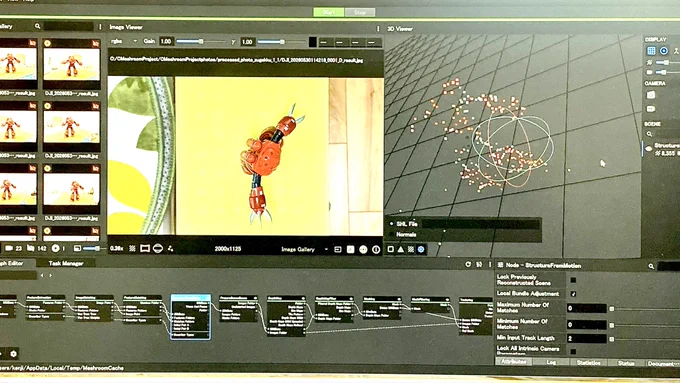Show image metadata info icon
This screenshot has height=383, width=680.
(x=376, y=249)
